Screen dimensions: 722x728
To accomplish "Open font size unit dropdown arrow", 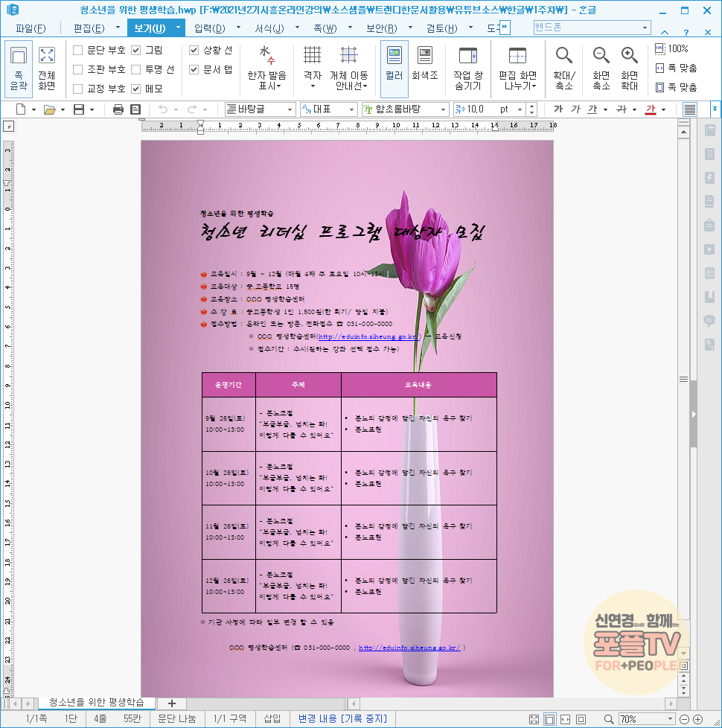I will pos(520,109).
